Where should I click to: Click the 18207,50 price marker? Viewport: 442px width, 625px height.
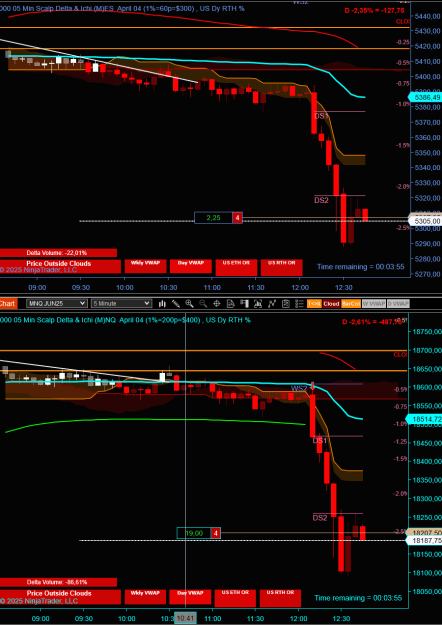(x=424, y=533)
